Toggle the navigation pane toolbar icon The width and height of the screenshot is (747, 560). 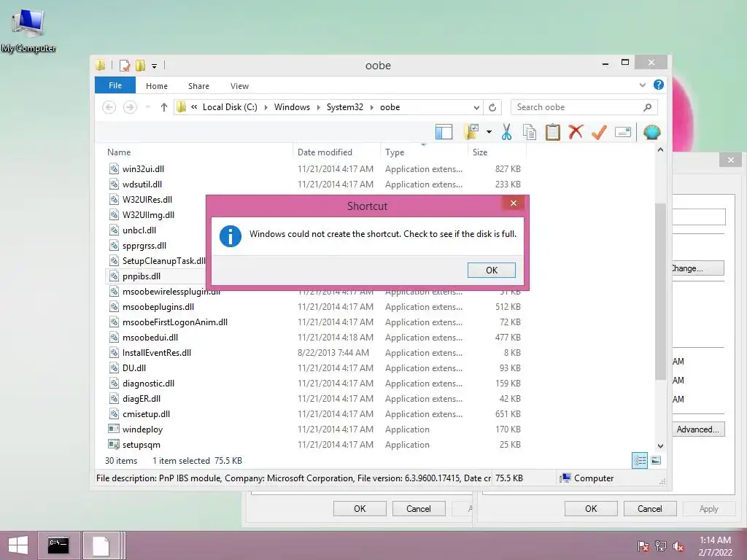(x=444, y=132)
